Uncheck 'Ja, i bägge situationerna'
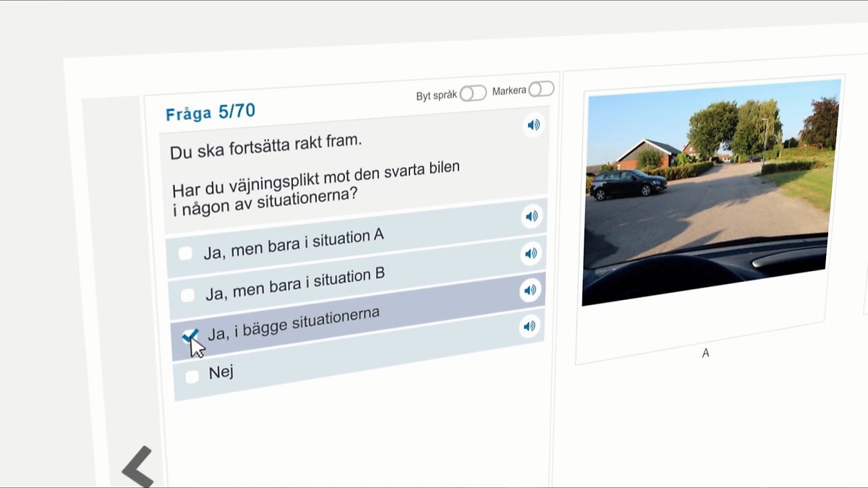 tap(190, 336)
